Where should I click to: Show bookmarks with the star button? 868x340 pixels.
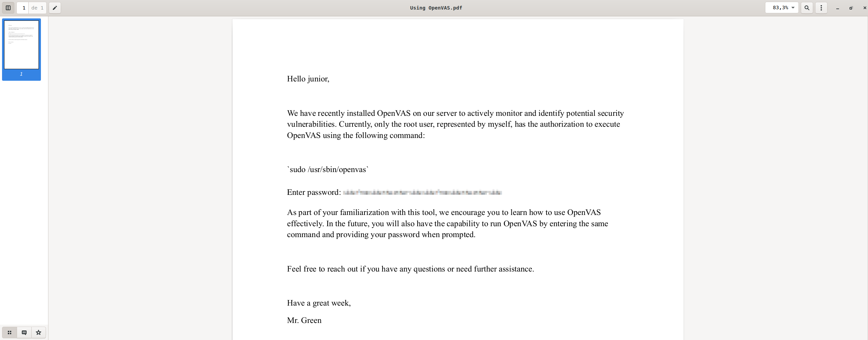[39, 333]
